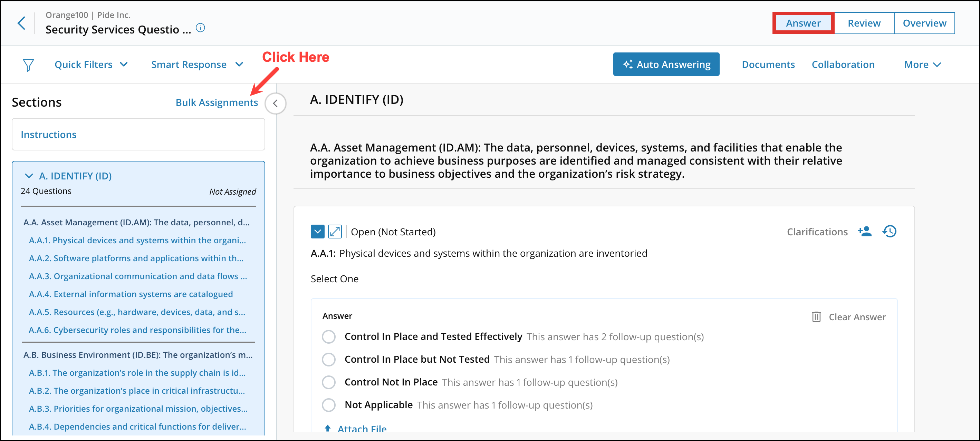Click 'Orange100 | Pide Inc.' breadcrumb text
The image size is (980, 441).
pos(88,15)
